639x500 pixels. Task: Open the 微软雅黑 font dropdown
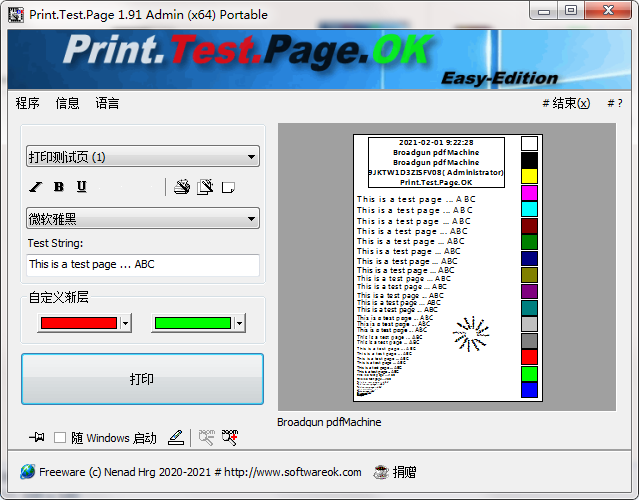[142, 219]
